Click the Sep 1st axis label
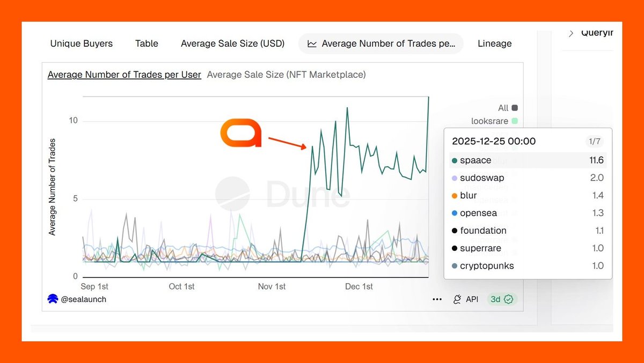Viewport: 644px width, 363px height. (94, 287)
